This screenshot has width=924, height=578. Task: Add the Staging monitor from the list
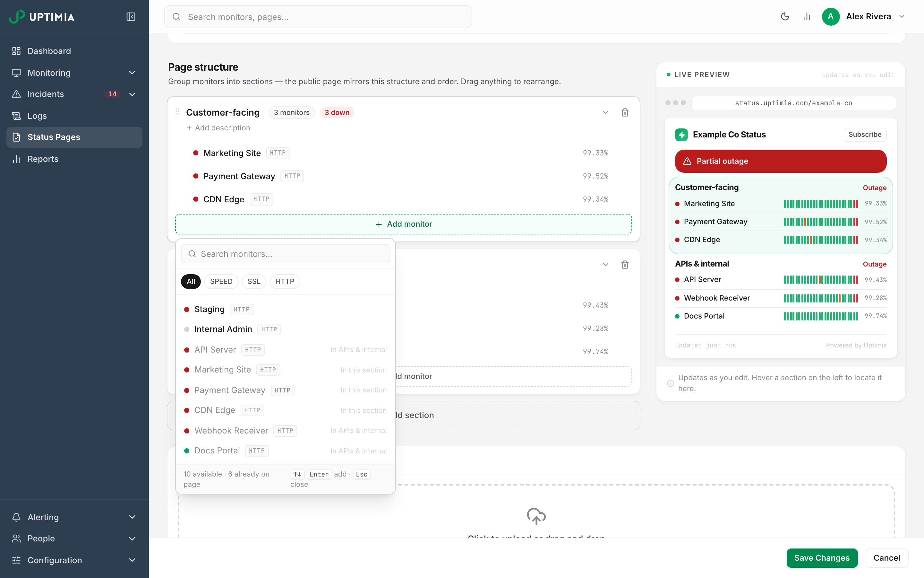click(x=285, y=309)
